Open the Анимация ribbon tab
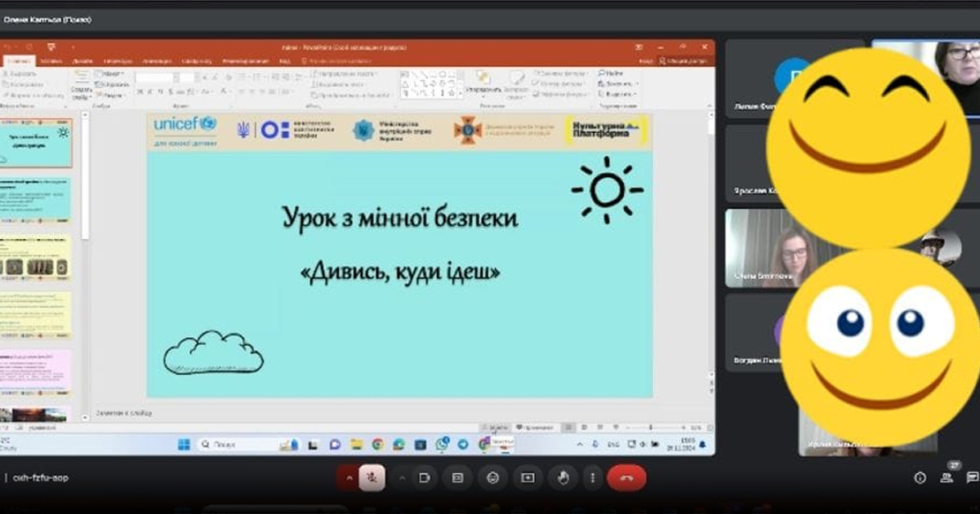The height and width of the screenshot is (514, 980). [x=157, y=61]
